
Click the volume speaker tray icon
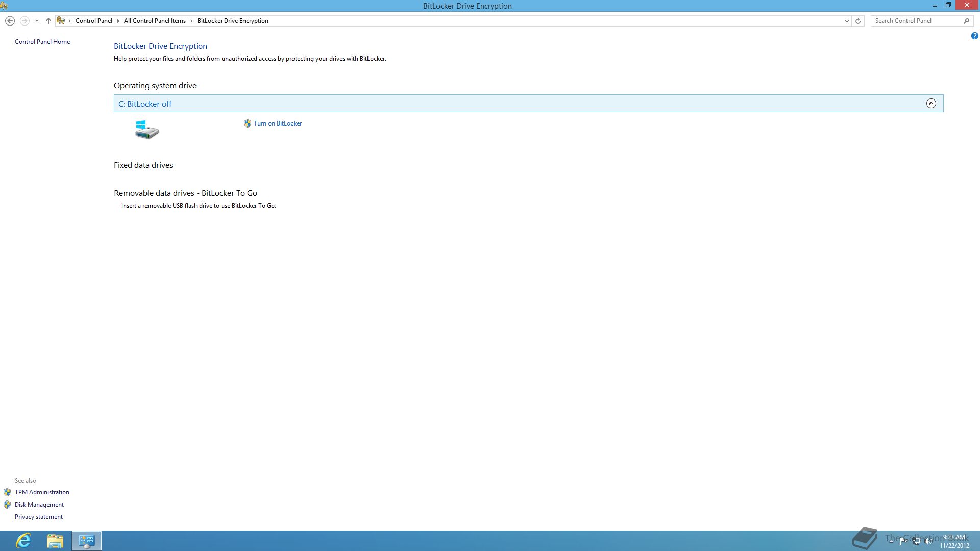point(928,541)
